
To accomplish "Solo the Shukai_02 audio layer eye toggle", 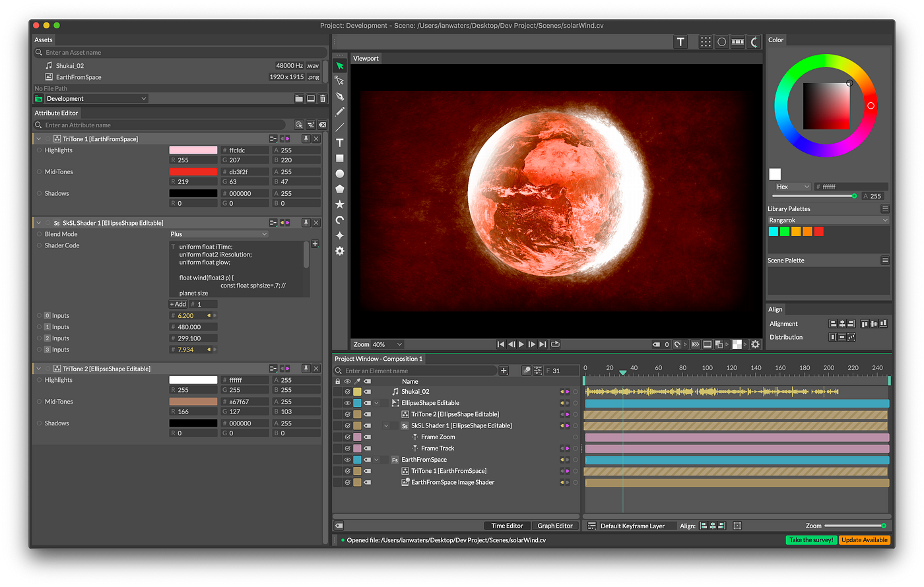I will tap(348, 392).
